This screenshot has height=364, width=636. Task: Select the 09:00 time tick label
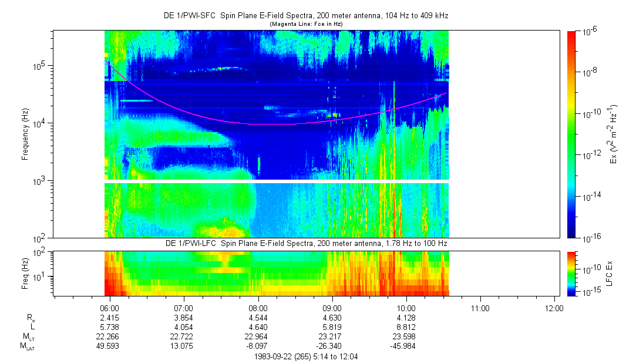[332, 308]
